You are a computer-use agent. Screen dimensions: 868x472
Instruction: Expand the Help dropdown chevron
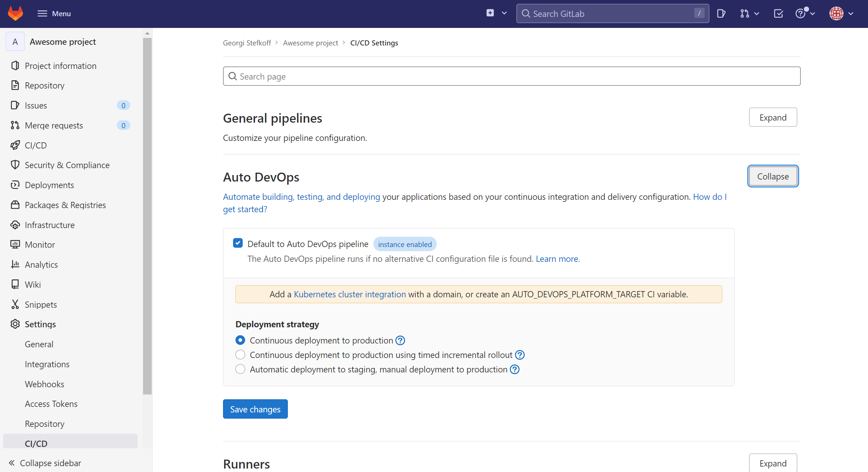813,14
